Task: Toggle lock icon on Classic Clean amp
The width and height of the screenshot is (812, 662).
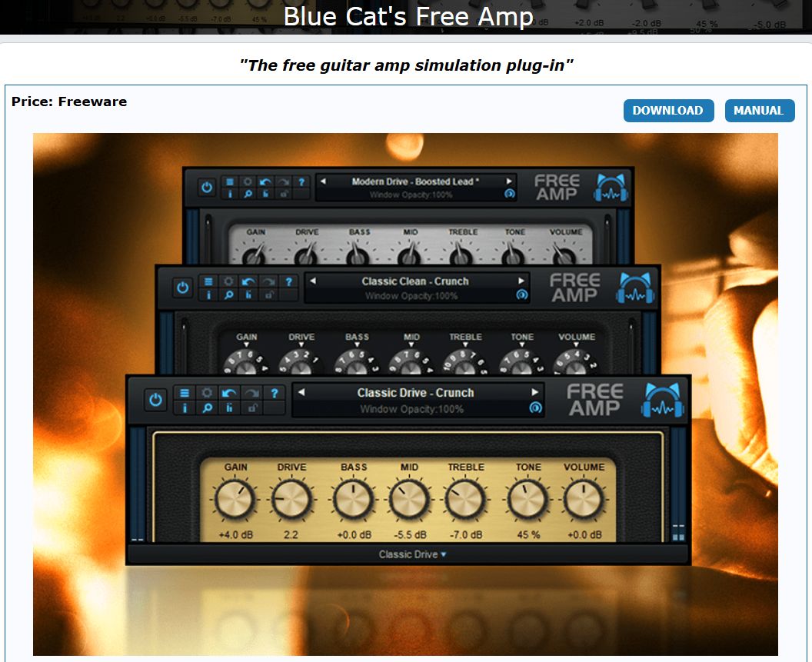Action: point(269,294)
